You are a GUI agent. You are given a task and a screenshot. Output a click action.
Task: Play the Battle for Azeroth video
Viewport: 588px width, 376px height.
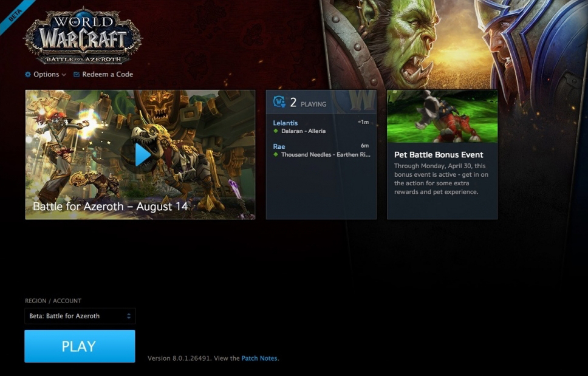tap(143, 154)
